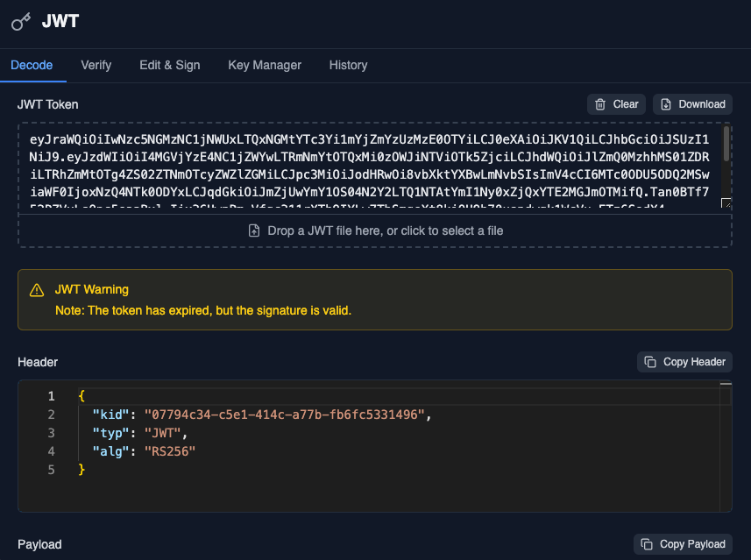Click the JWT page title
751x560 pixels.
[60, 22]
